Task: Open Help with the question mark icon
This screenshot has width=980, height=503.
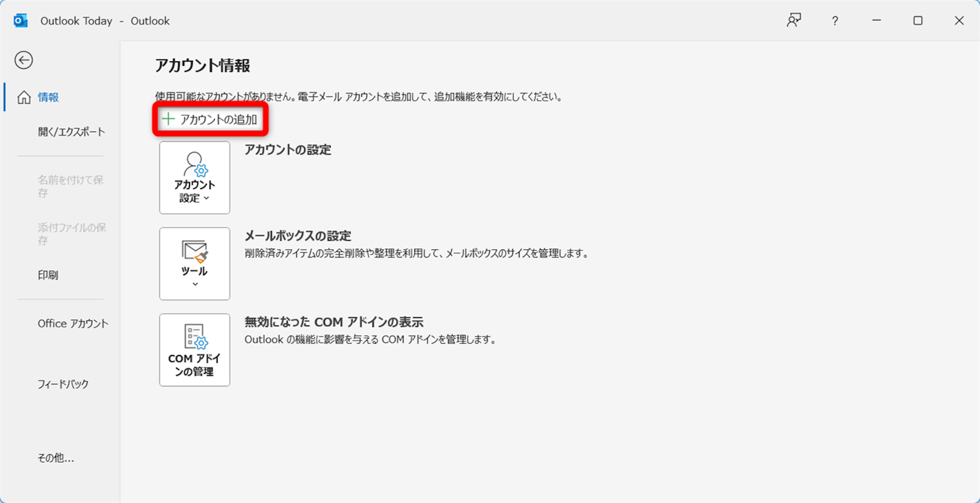Action: click(x=835, y=21)
